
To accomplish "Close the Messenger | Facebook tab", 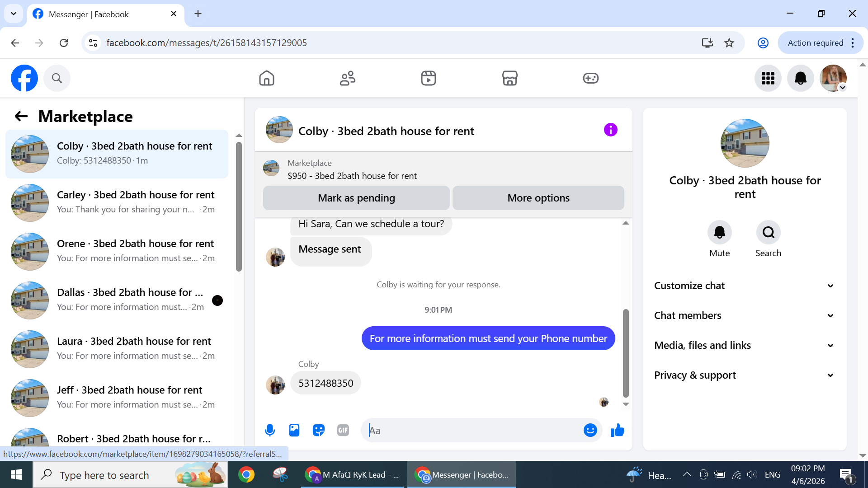I will (x=174, y=14).
